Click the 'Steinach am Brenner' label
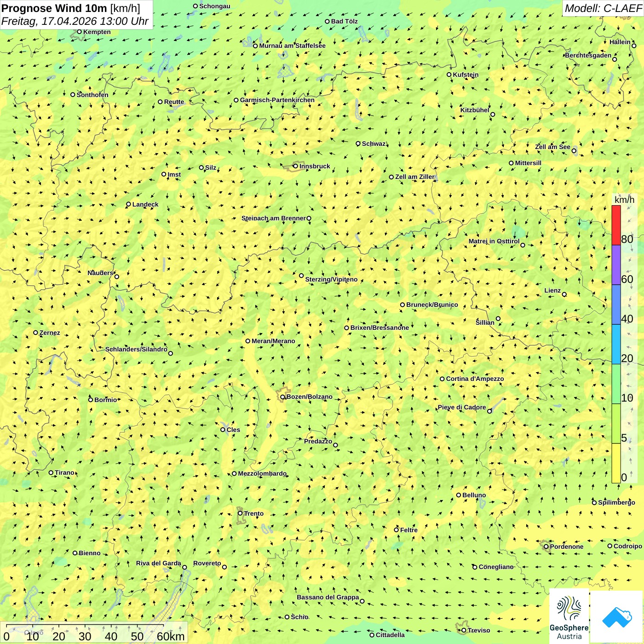 (x=273, y=218)
